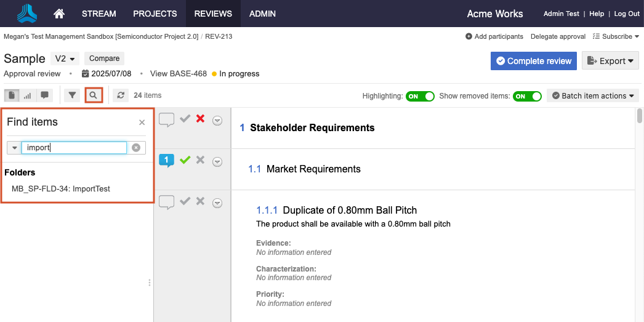Select the MB_SP-FLD-34: ImportTest folder result
The image size is (644, 322).
point(61,189)
